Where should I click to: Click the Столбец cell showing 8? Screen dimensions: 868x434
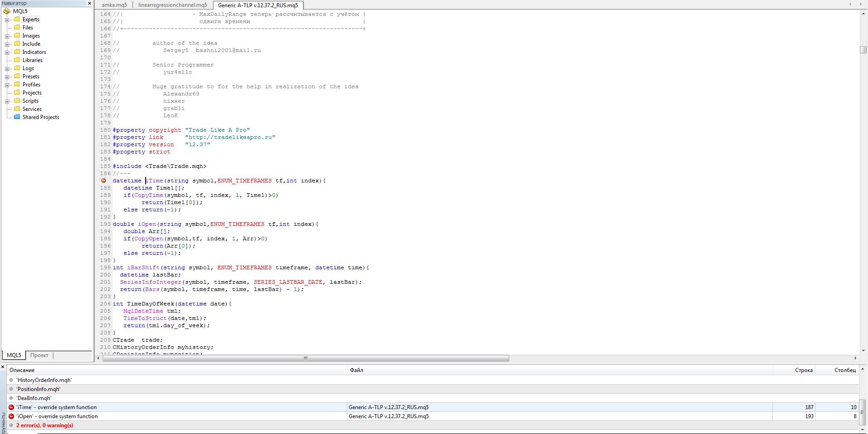837,416
